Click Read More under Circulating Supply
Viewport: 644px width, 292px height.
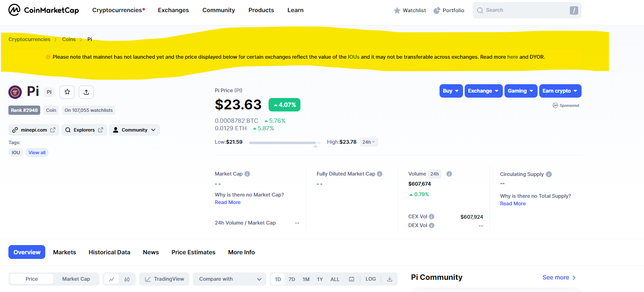(513, 204)
